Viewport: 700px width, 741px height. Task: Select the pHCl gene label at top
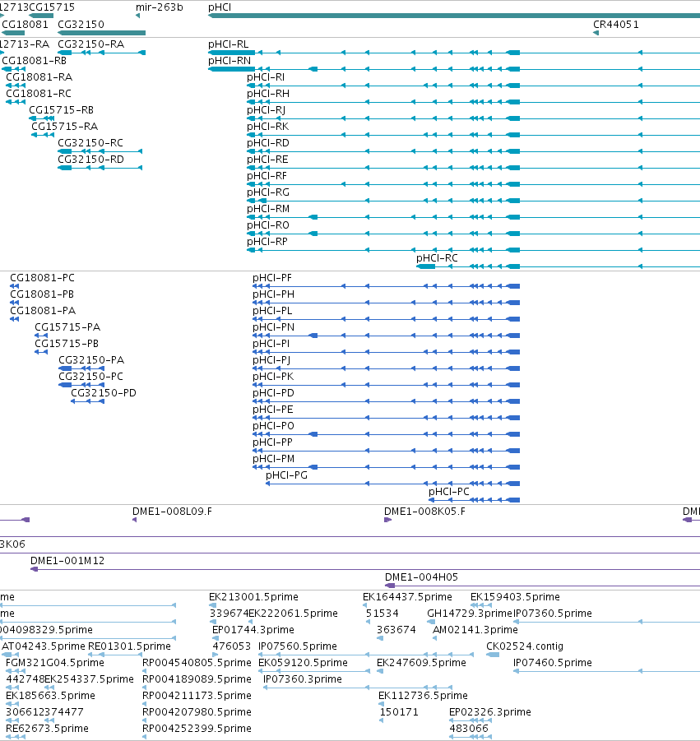coord(220,7)
